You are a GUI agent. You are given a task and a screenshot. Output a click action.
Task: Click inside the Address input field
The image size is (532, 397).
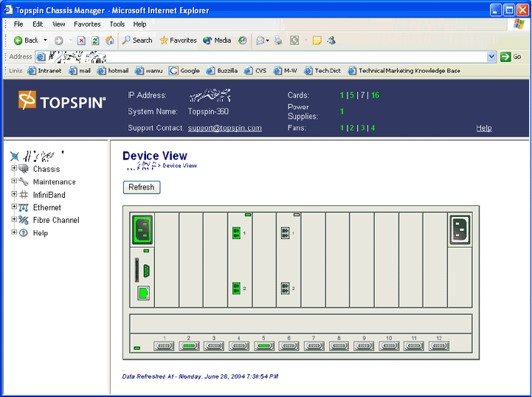[x=295, y=57]
